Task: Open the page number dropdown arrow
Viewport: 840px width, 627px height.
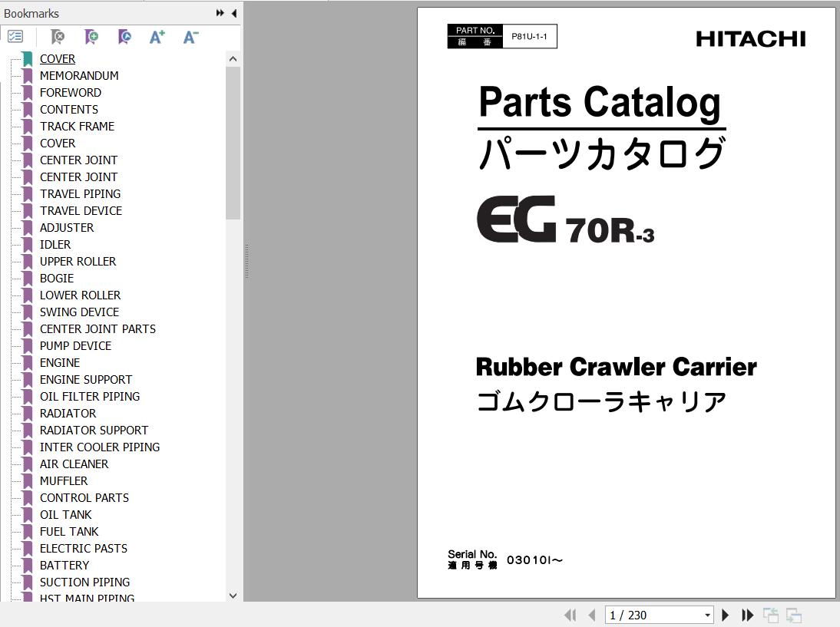Action: coord(708,615)
